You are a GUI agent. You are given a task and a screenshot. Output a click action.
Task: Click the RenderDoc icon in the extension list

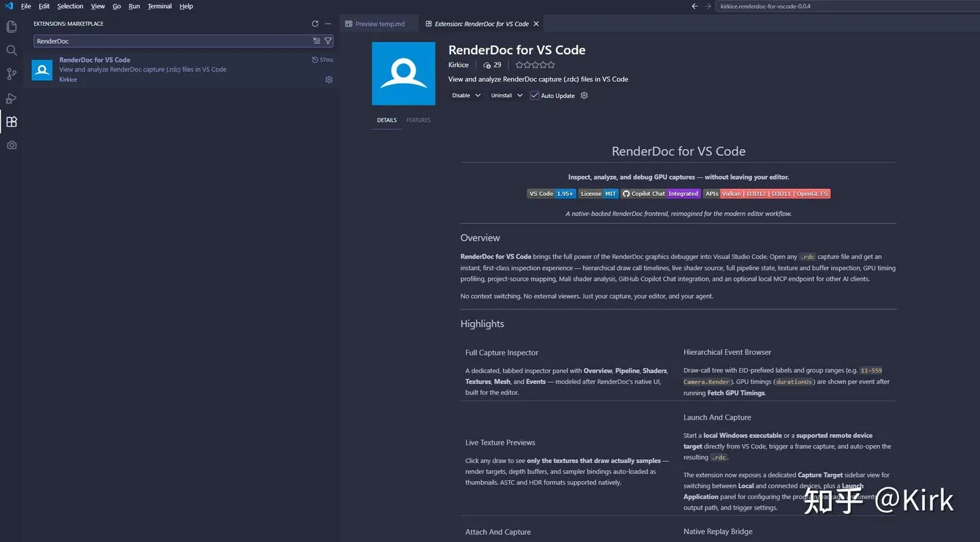(x=42, y=70)
